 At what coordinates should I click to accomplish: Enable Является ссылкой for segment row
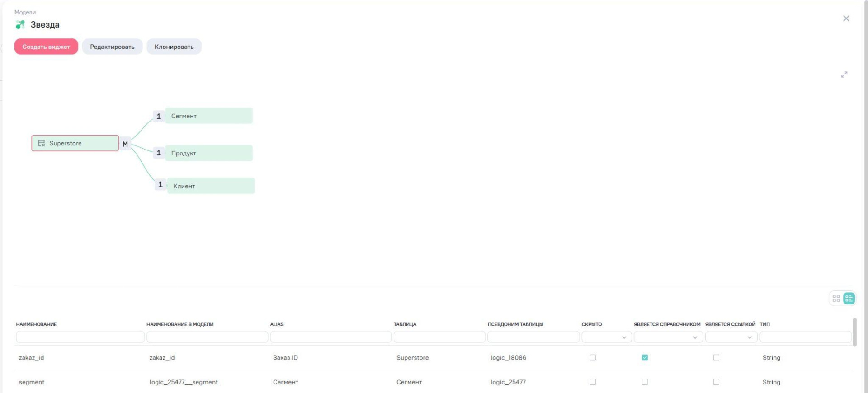(716, 382)
